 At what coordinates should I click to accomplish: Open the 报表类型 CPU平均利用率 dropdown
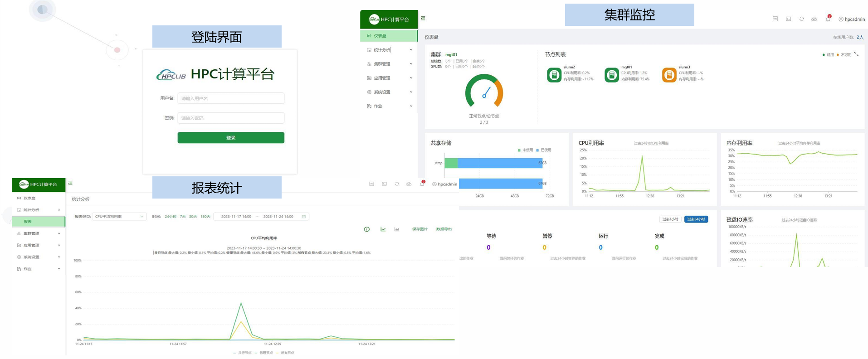coord(119,217)
